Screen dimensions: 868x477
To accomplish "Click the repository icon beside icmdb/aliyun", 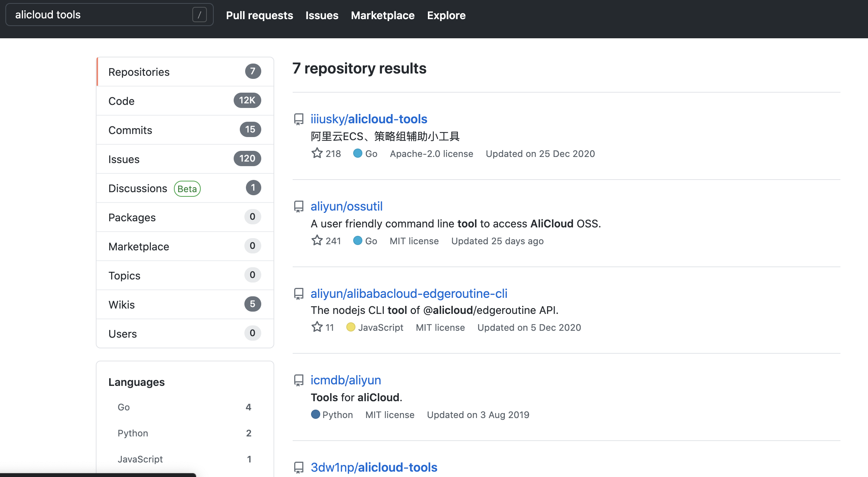I will (x=299, y=380).
